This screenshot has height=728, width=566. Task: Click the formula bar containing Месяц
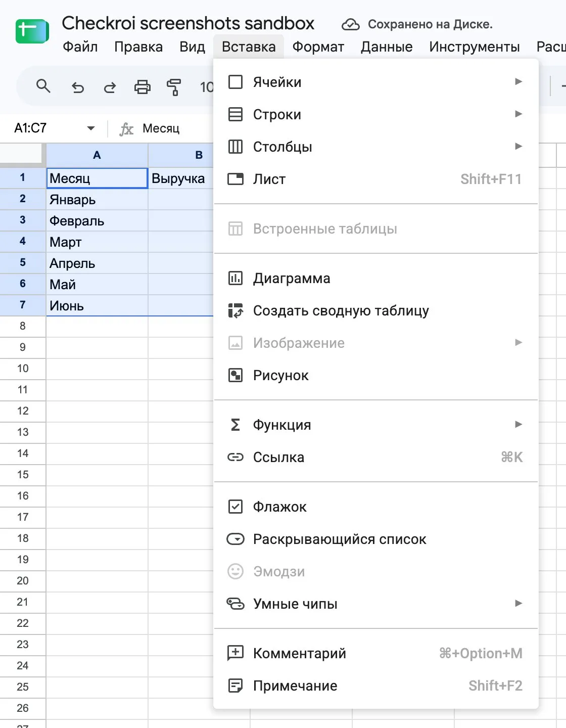pos(161,128)
